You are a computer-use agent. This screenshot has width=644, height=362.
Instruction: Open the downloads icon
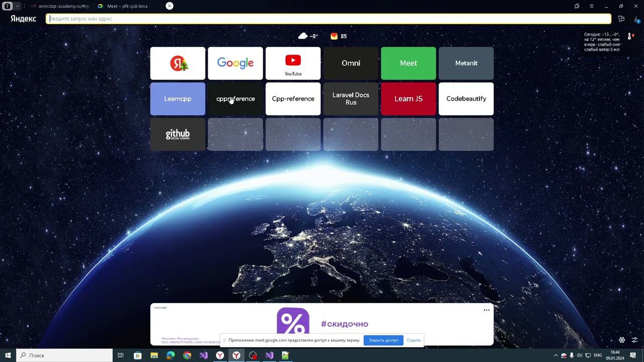click(x=636, y=19)
